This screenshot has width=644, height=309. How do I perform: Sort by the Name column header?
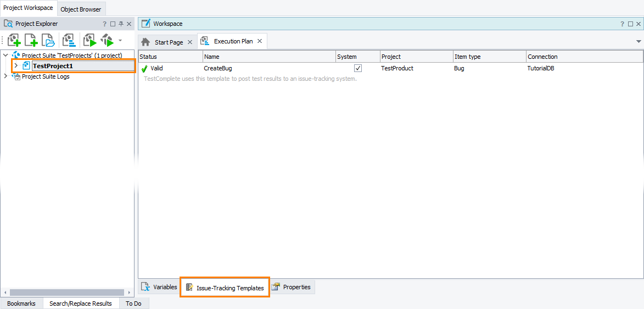point(269,57)
